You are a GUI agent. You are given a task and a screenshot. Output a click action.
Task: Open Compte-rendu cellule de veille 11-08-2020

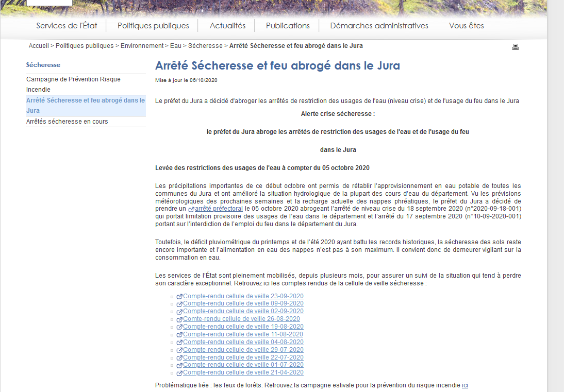(x=243, y=334)
